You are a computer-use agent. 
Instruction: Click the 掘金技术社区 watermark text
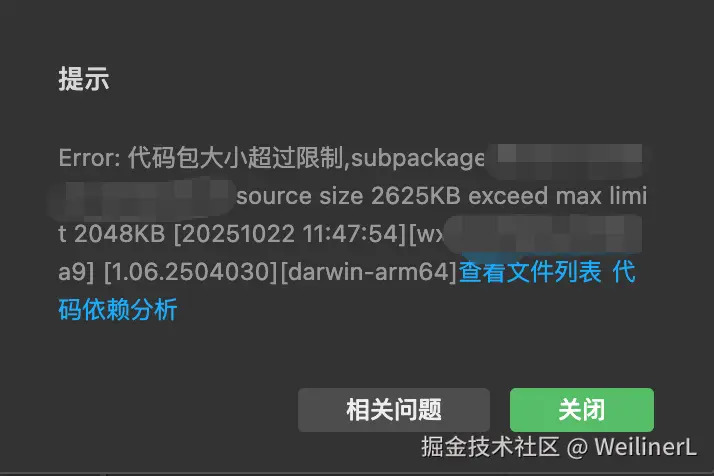(x=490, y=447)
